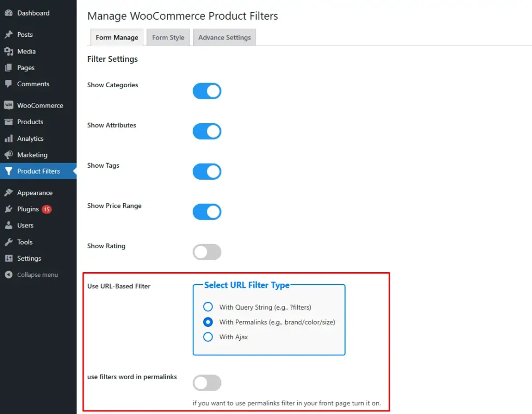Choose the With Ajax radio option
The height and width of the screenshot is (414, 532).
pyautogui.click(x=208, y=337)
